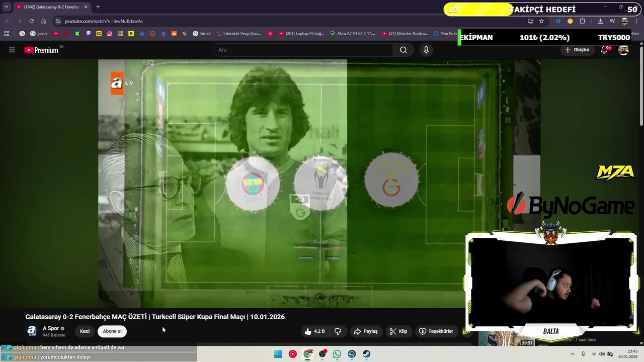This screenshot has width=644, height=362.
Task: Click the video title text
Action: coord(155,317)
